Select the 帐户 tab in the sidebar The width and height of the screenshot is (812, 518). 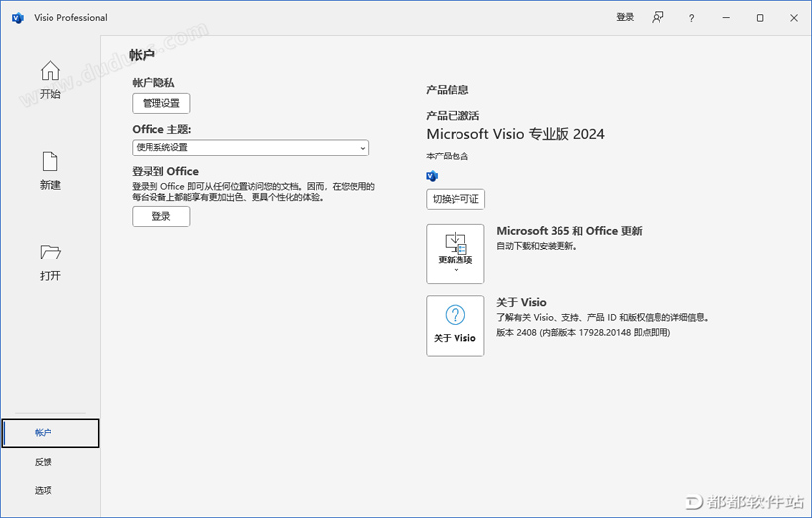point(51,433)
